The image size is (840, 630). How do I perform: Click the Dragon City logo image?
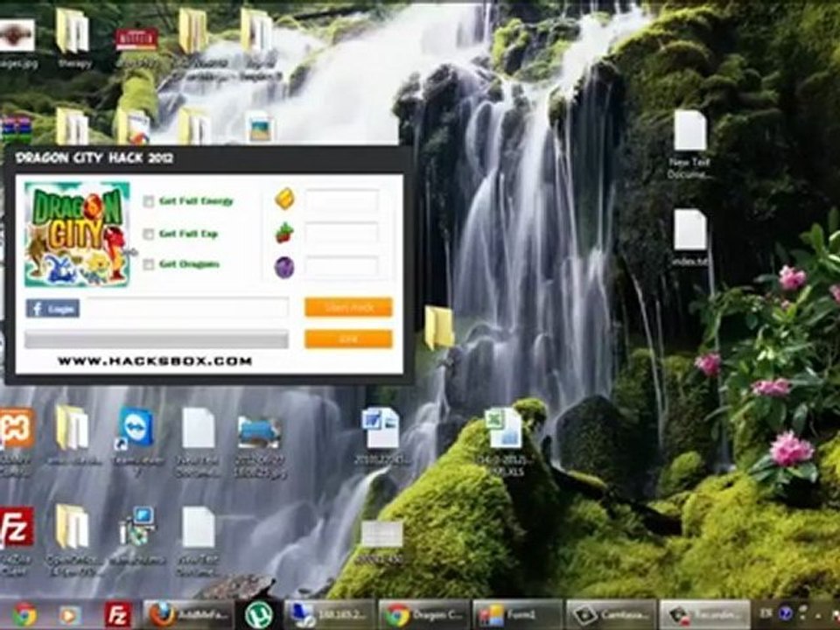click(77, 234)
